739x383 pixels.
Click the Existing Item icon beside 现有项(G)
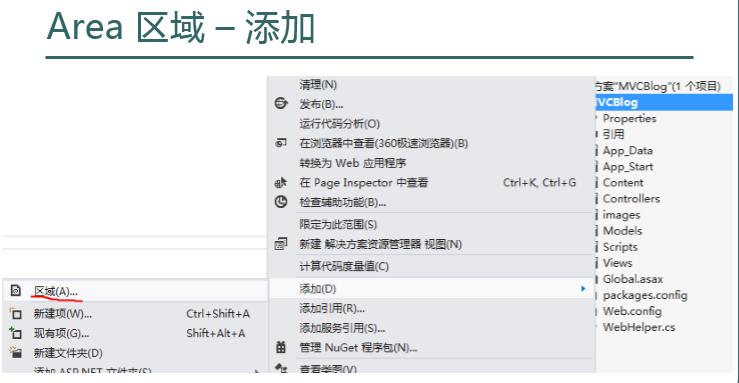[16, 333]
